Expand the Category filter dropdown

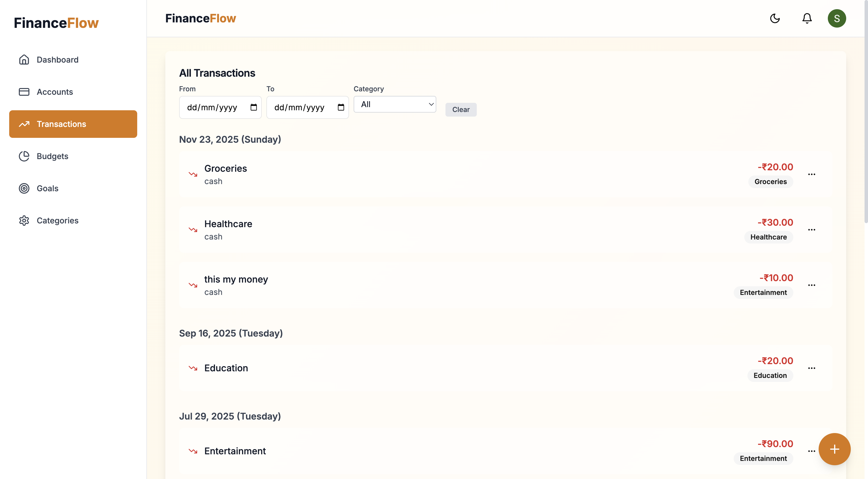(x=395, y=105)
